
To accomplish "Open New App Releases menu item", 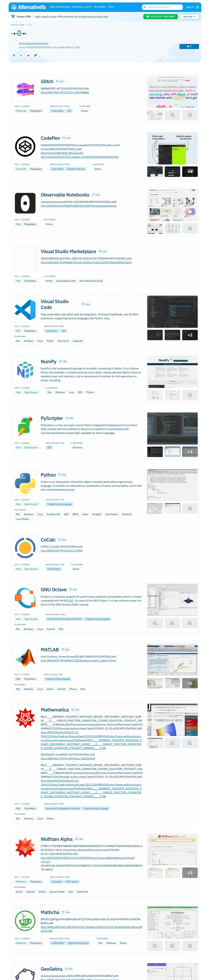I will coord(60,7).
